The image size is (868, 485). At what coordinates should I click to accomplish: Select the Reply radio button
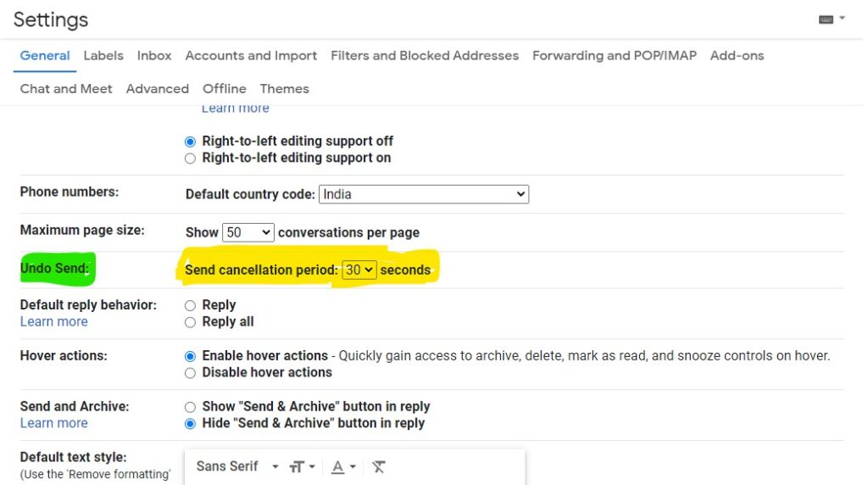190,305
